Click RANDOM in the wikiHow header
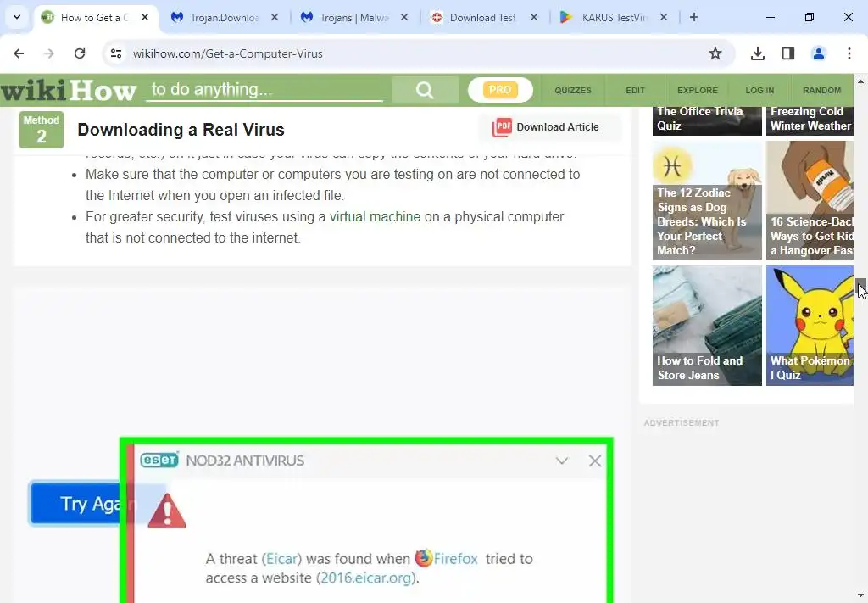The width and height of the screenshot is (868, 603). tap(821, 90)
